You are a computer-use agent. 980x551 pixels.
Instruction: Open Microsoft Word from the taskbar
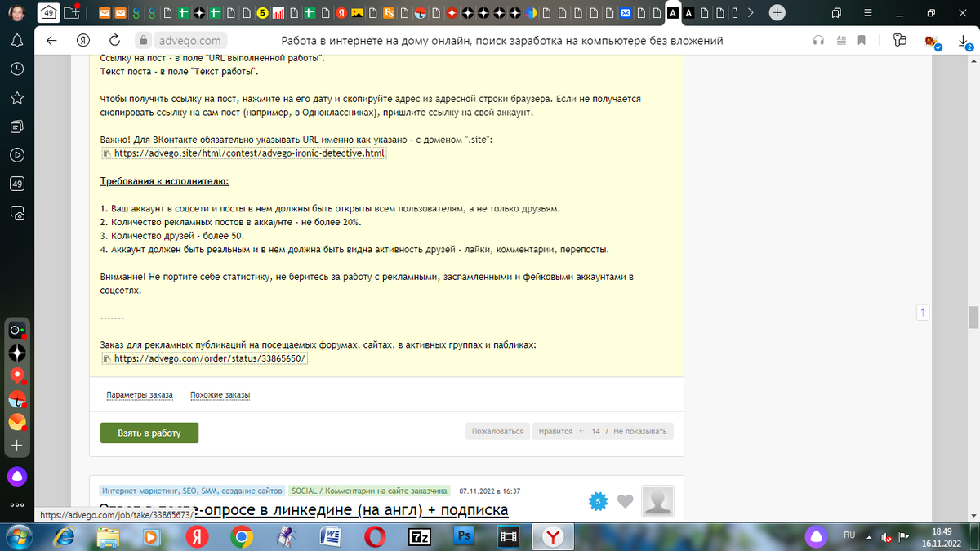coord(331,536)
